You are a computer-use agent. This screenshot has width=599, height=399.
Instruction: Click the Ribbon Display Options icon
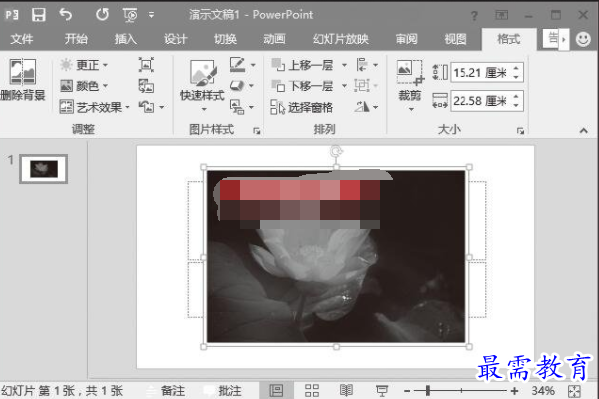[501, 15]
